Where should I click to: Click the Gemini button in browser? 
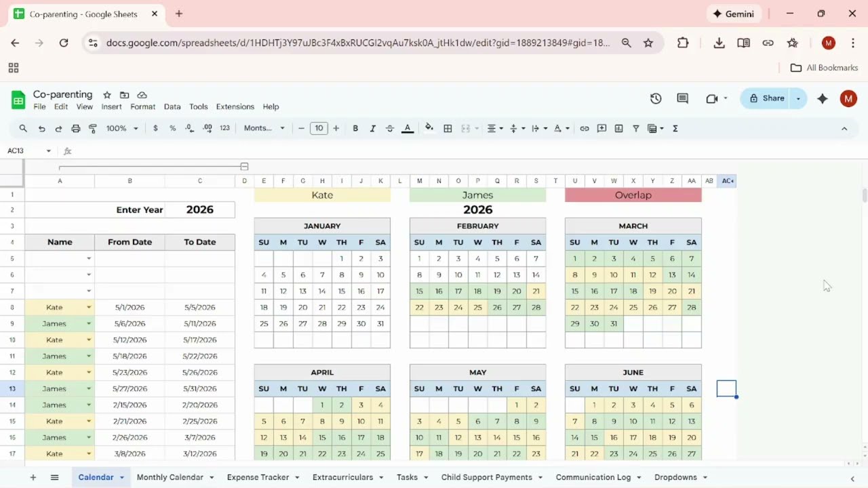(734, 14)
